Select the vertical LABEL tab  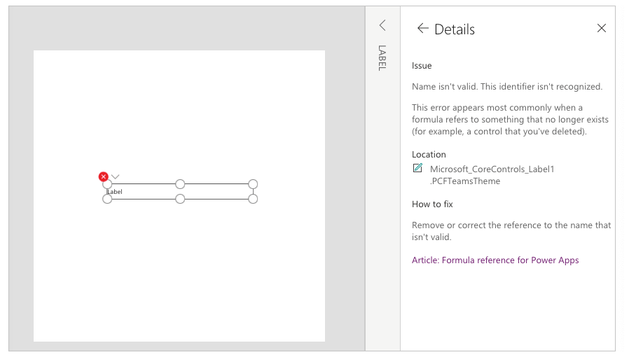point(382,57)
